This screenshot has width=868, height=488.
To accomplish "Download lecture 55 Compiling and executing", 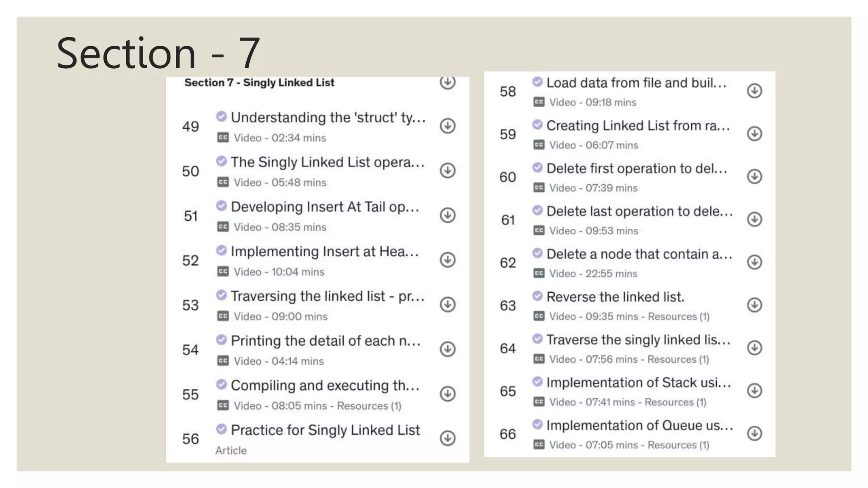I will [448, 394].
